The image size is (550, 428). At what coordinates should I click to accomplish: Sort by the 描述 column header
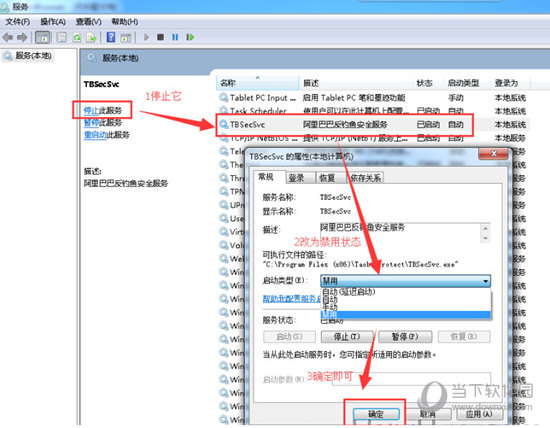(356, 83)
